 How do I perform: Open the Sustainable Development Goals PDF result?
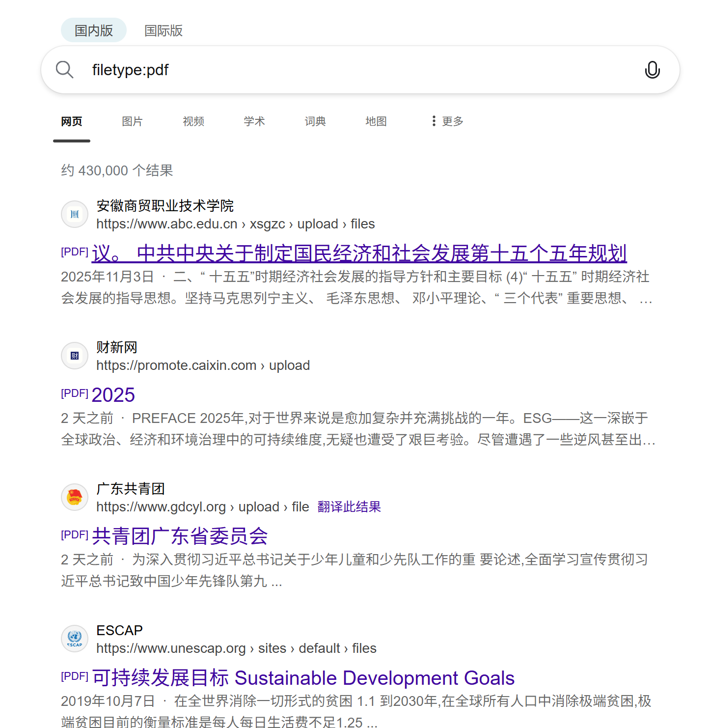[303, 678]
